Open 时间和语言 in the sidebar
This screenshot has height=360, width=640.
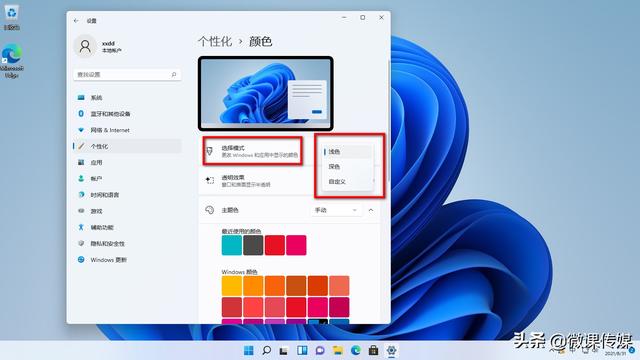(127, 195)
